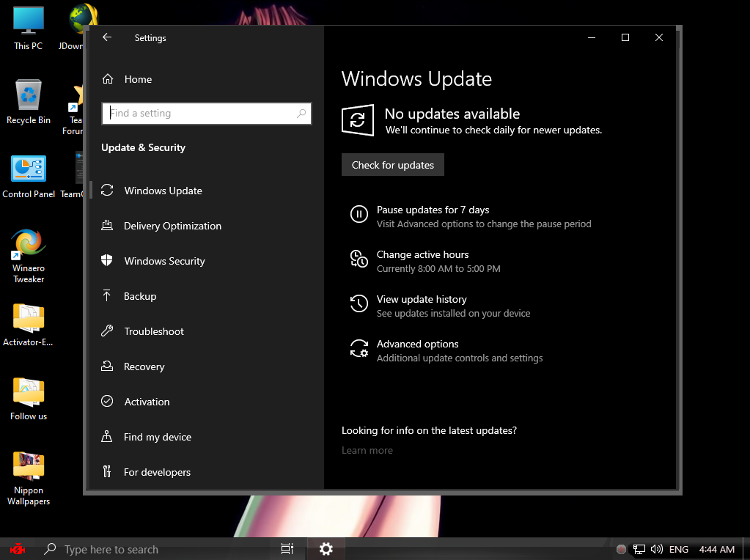Open the Recycle Bin desktop icon
750x560 pixels.
(29, 95)
